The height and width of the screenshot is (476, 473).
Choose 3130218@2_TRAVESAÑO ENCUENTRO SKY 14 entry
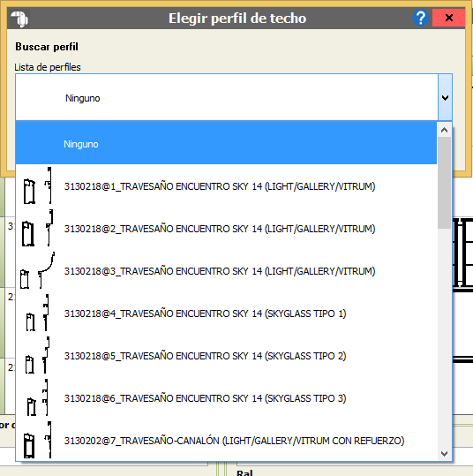point(226,228)
